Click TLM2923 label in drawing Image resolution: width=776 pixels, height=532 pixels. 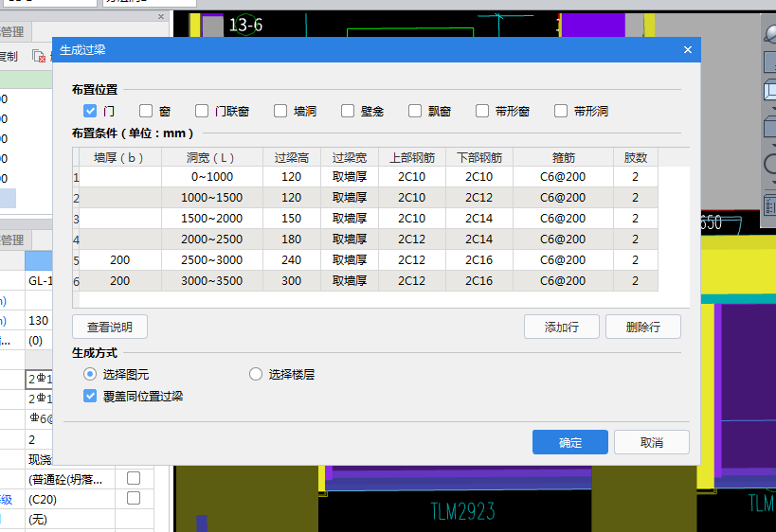462,511
